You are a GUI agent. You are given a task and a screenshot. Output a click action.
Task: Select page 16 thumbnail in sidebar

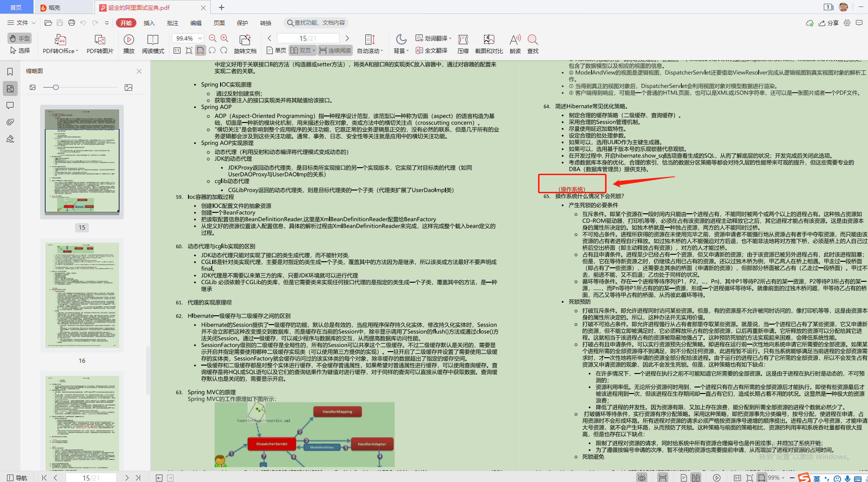[x=82, y=295]
